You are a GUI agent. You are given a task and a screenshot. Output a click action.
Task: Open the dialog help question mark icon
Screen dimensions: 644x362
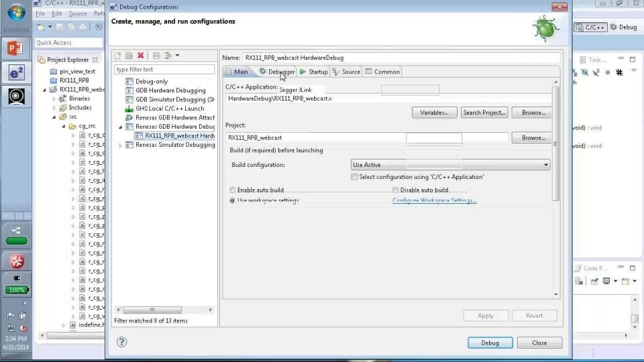tap(121, 342)
